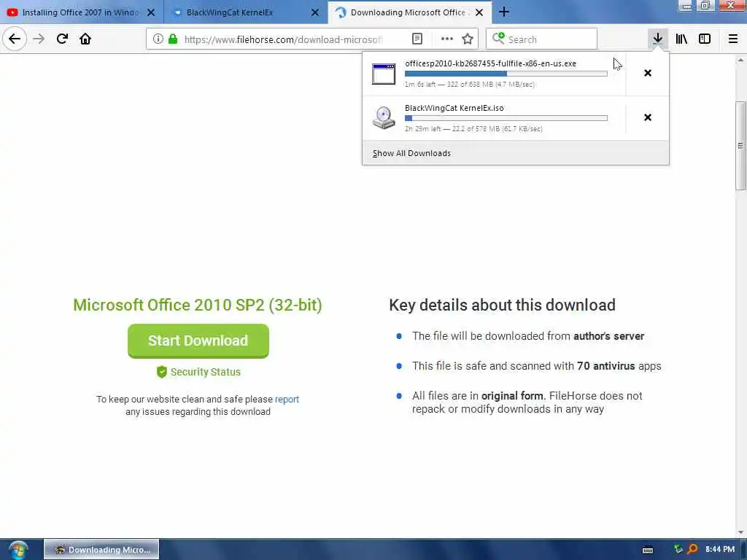The image size is (747, 560).
Task: Click the filehorse.com address URL field
Action: 283,39
